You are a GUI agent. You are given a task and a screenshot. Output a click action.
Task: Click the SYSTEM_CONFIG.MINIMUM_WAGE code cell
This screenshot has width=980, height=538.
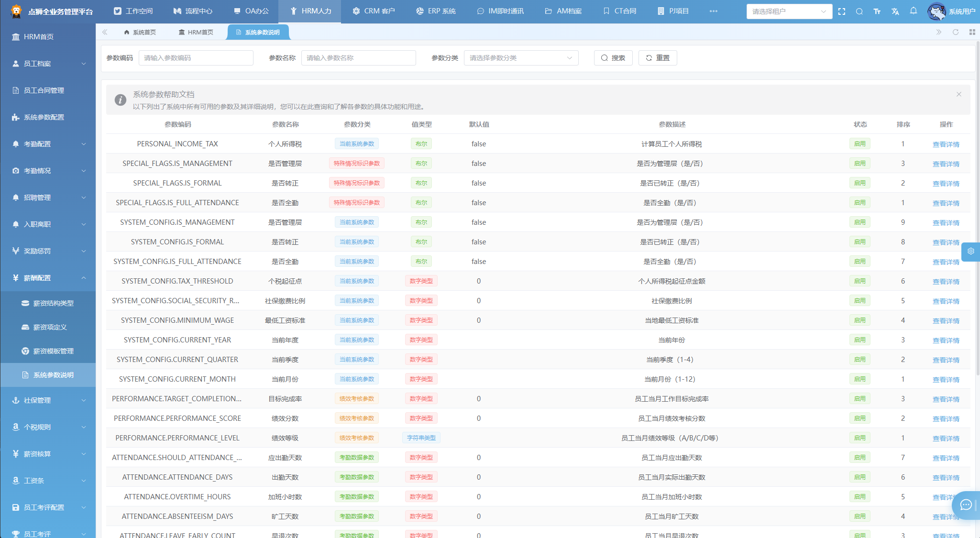[x=177, y=320]
